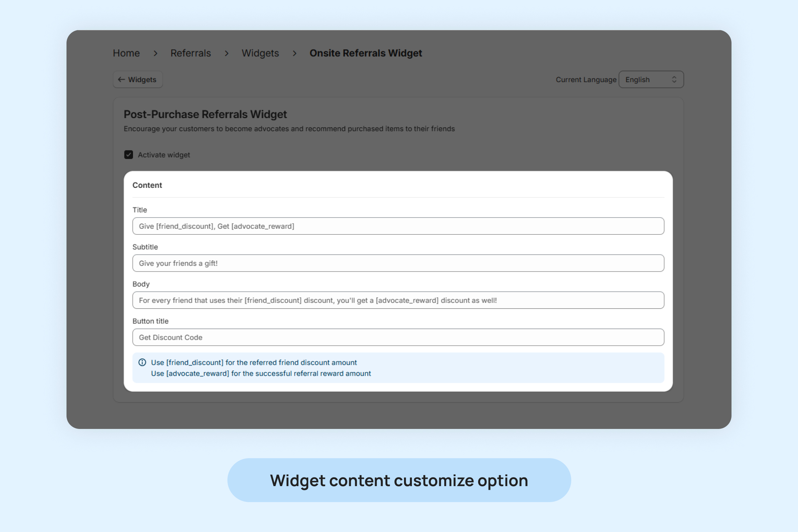The image size is (798, 532).
Task: Click the chevron after the Referrals breadcrumb
Action: pos(226,53)
